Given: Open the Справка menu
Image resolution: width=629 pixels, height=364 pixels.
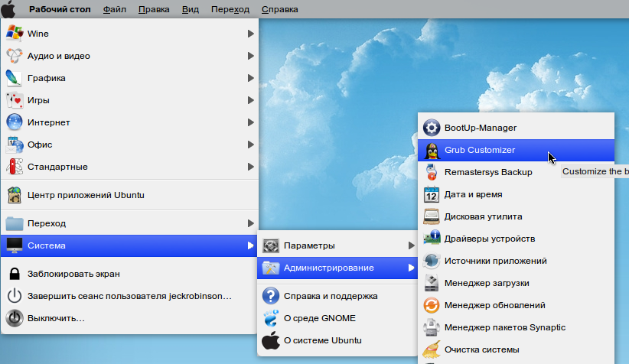Looking at the screenshot, I should pos(279,9).
